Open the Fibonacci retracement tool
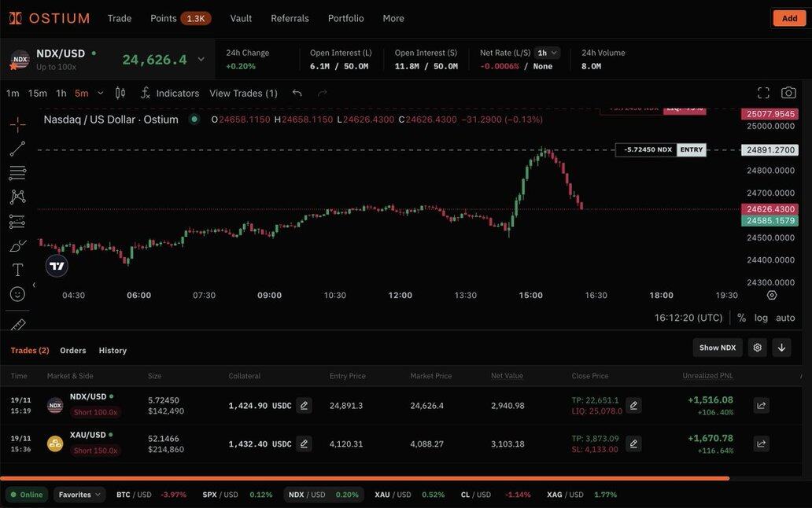 click(17, 173)
